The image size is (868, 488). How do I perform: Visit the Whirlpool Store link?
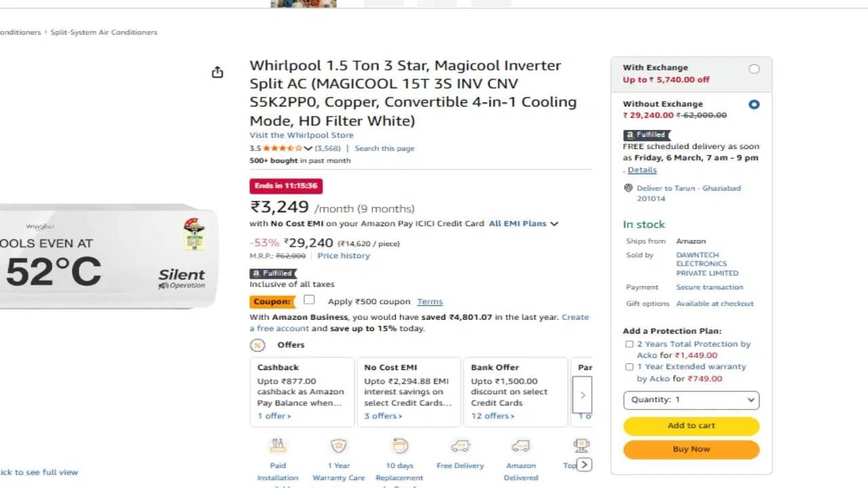tap(301, 135)
